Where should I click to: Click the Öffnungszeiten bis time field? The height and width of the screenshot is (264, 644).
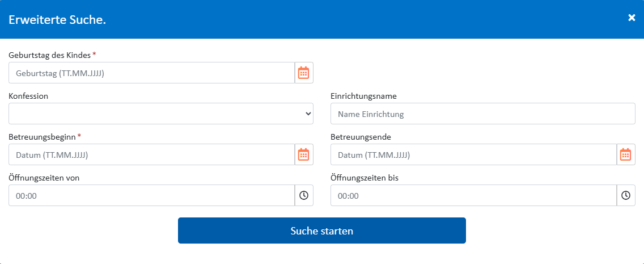473,195
